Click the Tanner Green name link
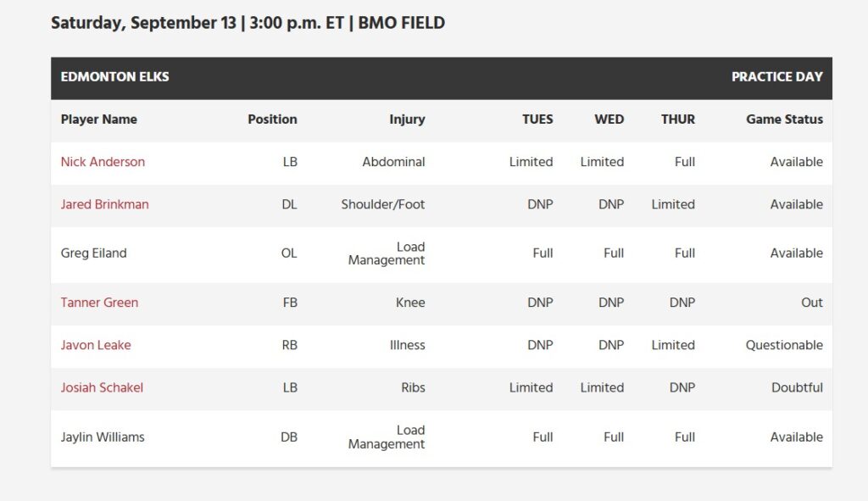This screenshot has height=501, width=868. [x=99, y=303]
